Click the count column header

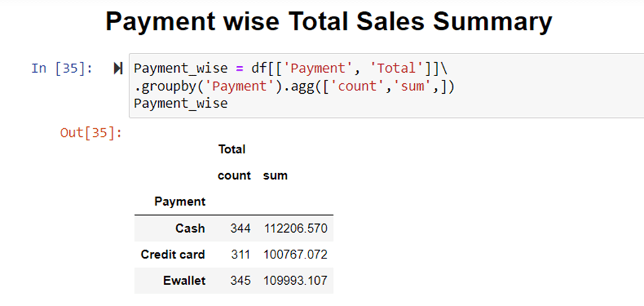tap(234, 176)
